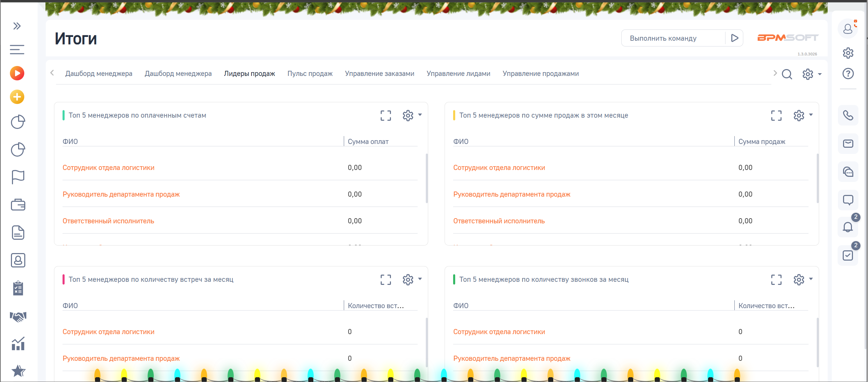The image size is (868, 382).
Task: Open Ответственный исполнитель in оплаченным счетам list
Action: [108, 221]
